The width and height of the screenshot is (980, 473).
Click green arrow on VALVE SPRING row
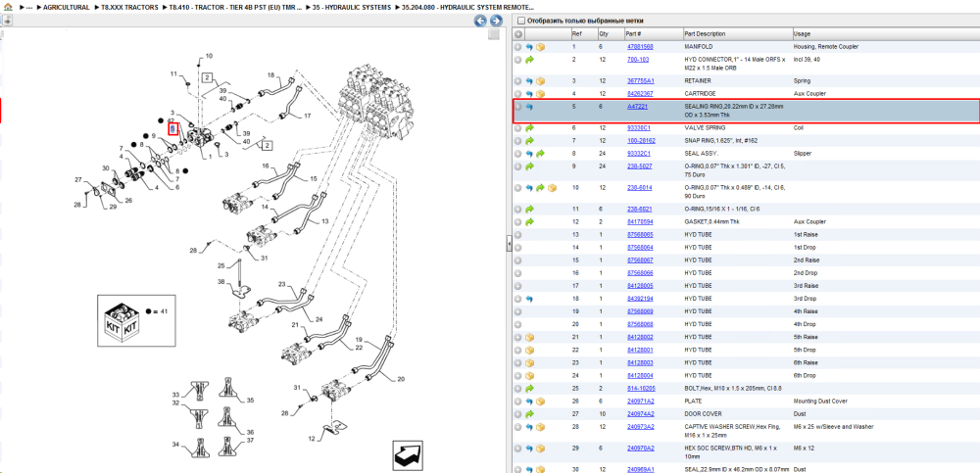(529, 128)
